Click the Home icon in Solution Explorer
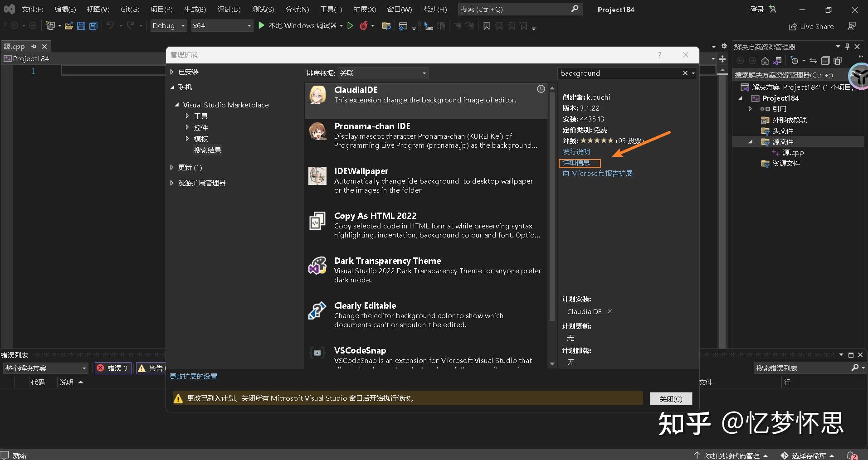The image size is (868, 460). pyautogui.click(x=766, y=60)
